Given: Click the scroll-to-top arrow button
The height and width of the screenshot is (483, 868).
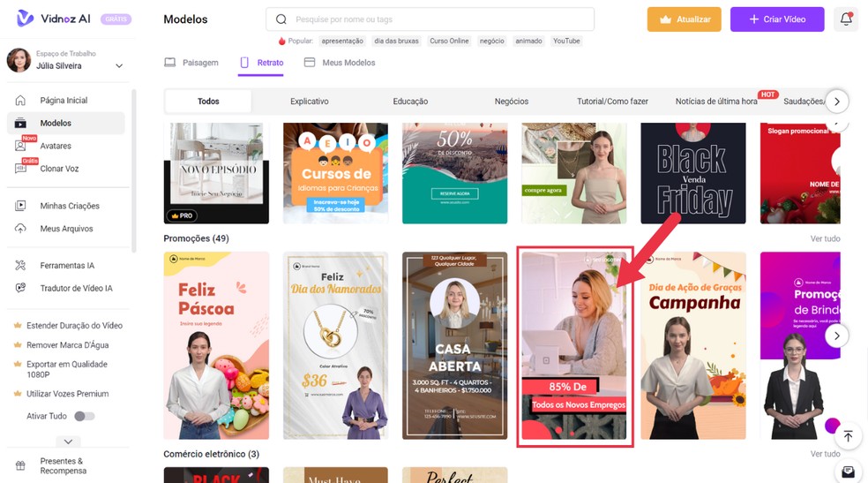Looking at the screenshot, I should (848, 436).
